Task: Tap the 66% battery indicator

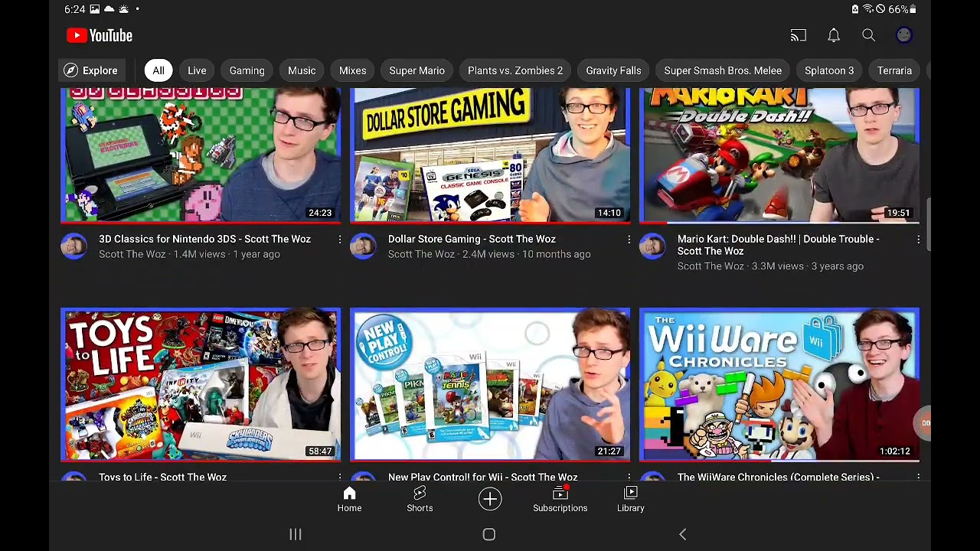Action: pos(902,9)
